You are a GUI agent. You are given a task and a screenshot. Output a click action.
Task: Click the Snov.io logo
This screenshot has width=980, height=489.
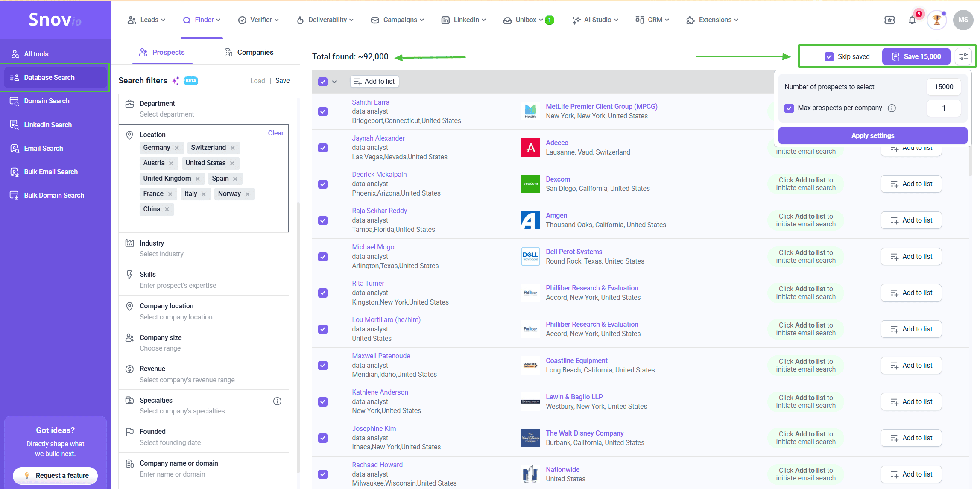click(x=55, y=20)
